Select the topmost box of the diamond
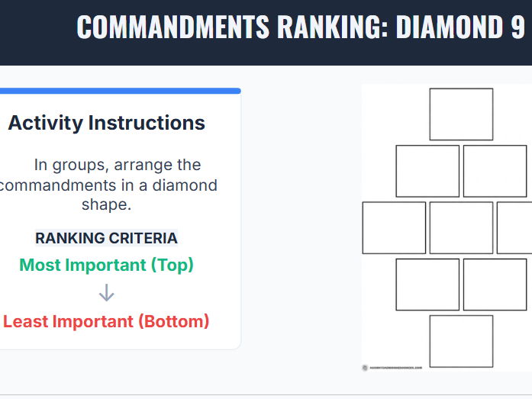Viewport: 532px width, 399px height. click(x=461, y=114)
